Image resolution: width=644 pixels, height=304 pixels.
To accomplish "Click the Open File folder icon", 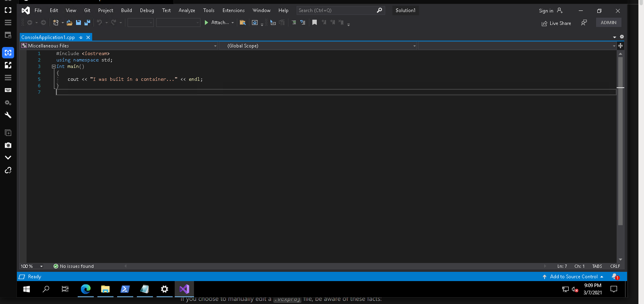I will point(70,23).
